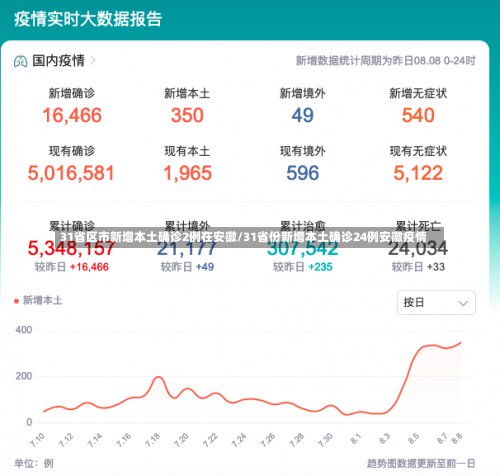The width and height of the screenshot is (500, 476).
Task: Select the 新增本土 value 350
Action: pos(187,115)
